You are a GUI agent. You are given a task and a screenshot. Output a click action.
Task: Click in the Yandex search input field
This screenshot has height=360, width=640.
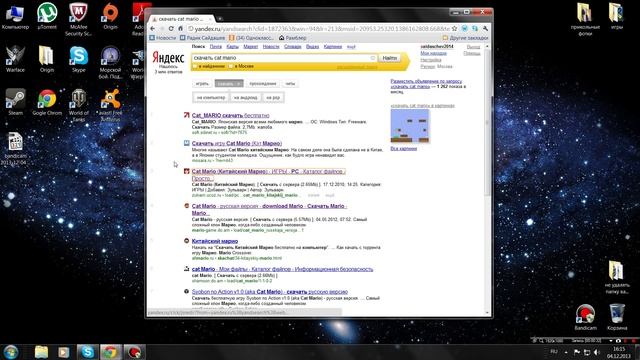284,58
